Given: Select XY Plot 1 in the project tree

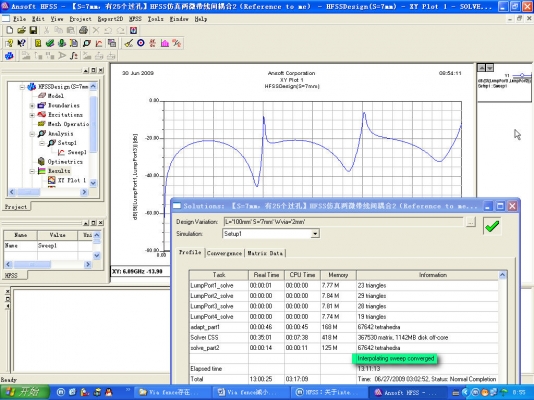Looking at the screenshot, I should tap(71, 180).
